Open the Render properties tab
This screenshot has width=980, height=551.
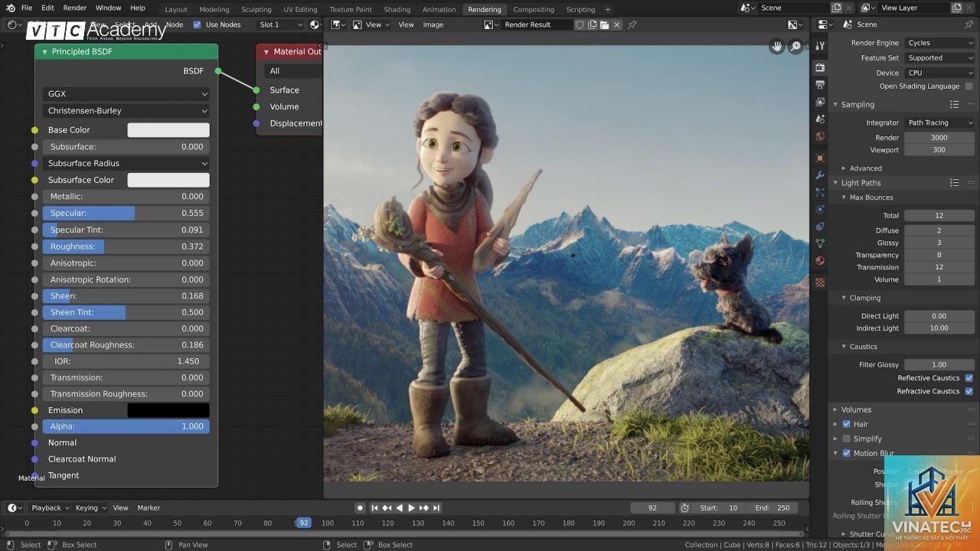820,67
